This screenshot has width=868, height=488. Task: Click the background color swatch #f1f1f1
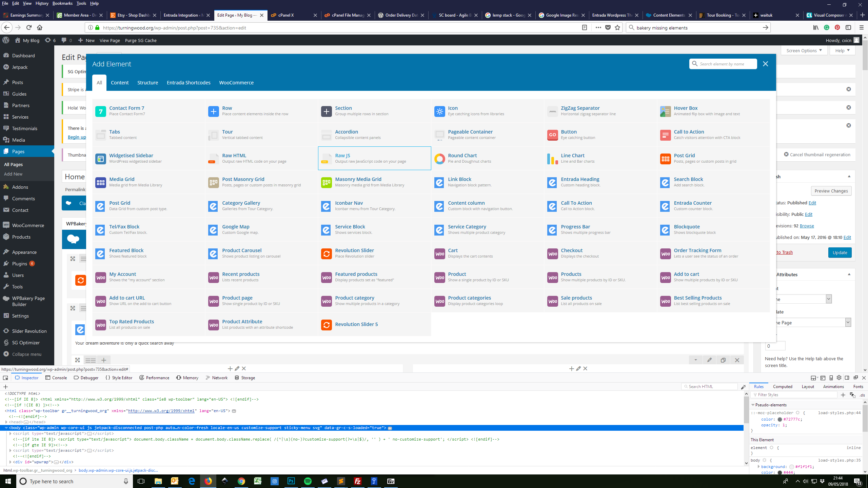[792, 467]
